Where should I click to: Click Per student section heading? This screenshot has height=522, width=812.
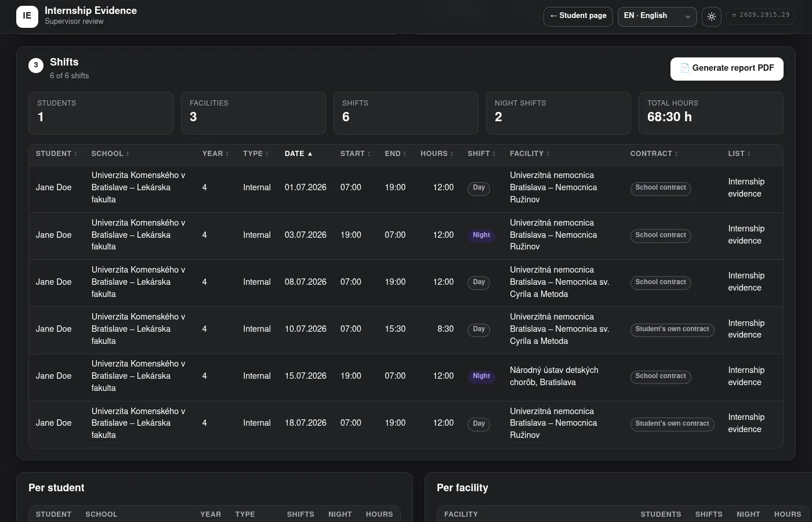tap(56, 488)
